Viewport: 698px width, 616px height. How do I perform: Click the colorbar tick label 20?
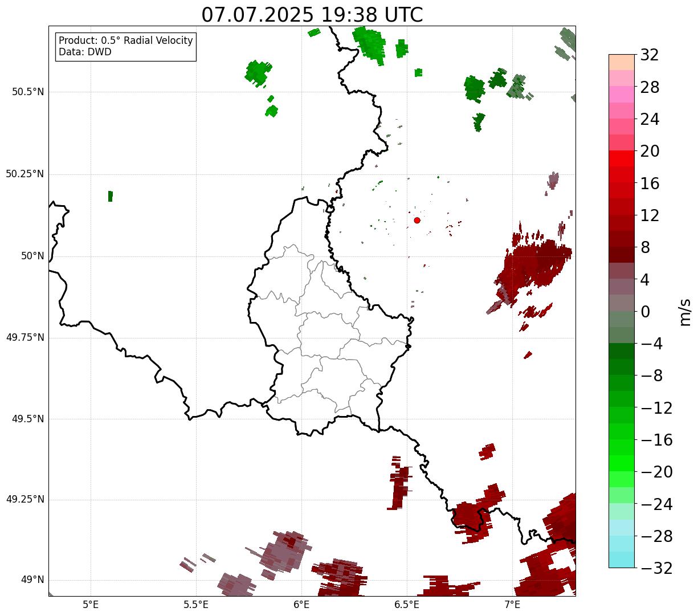[x=650, y=151]
